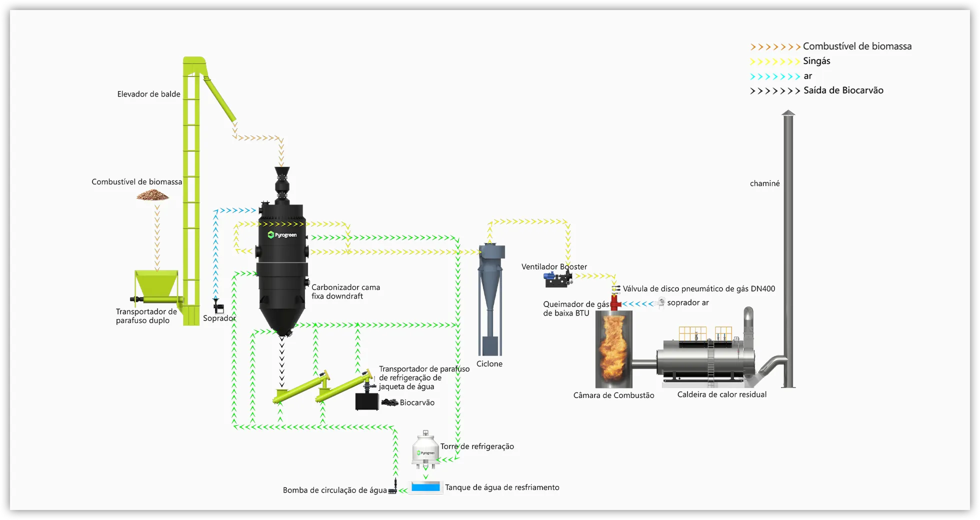Click the yellow Singás legend arrows

774,61
